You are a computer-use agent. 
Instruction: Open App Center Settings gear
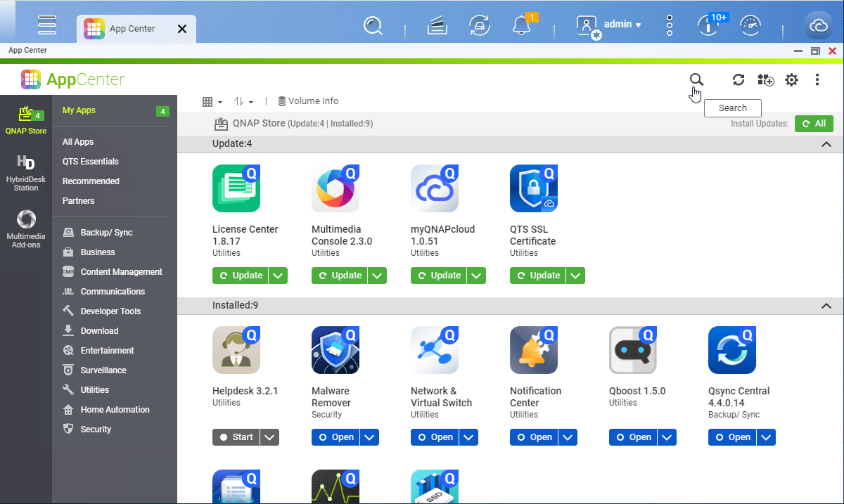[792, 79]
